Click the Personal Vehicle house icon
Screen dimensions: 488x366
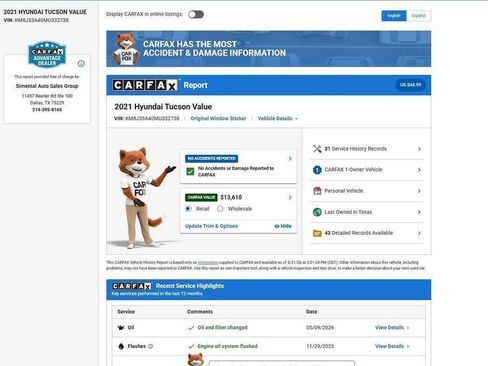click(x=317, y=191)
